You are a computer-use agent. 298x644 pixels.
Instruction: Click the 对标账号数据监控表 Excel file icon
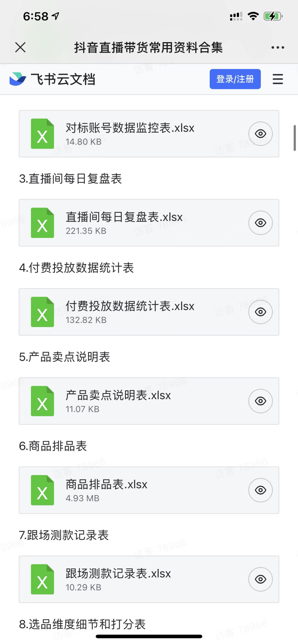[x=42, y=134]
